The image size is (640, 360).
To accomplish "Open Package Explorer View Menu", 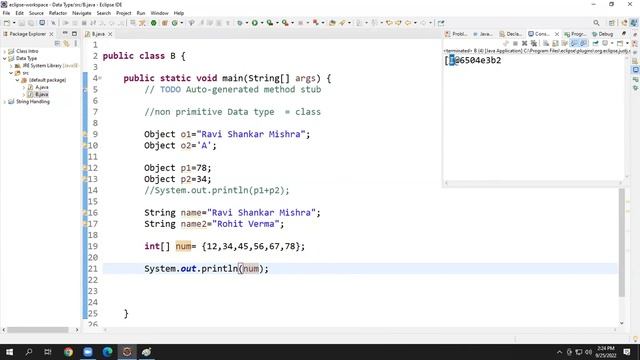I will click(76, 43).
